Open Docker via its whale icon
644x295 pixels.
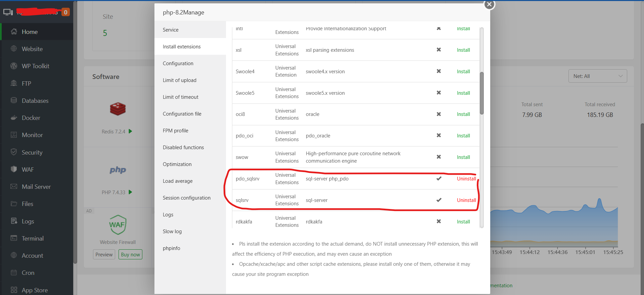coord(14,118)
